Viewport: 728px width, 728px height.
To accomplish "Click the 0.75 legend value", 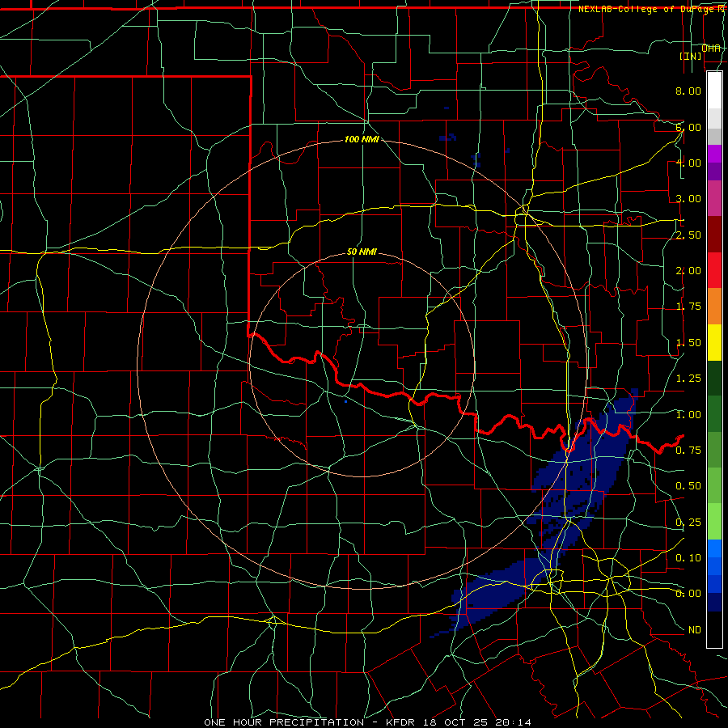I will click(688, 451).
